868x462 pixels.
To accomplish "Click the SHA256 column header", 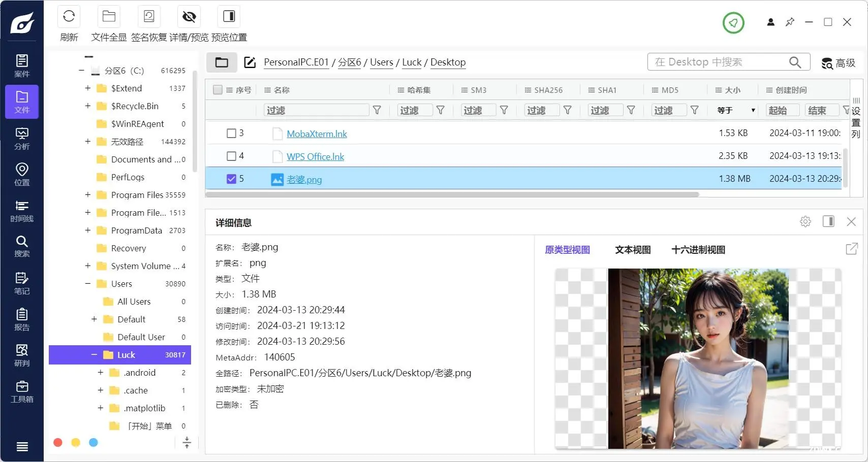I will [548, 90].
